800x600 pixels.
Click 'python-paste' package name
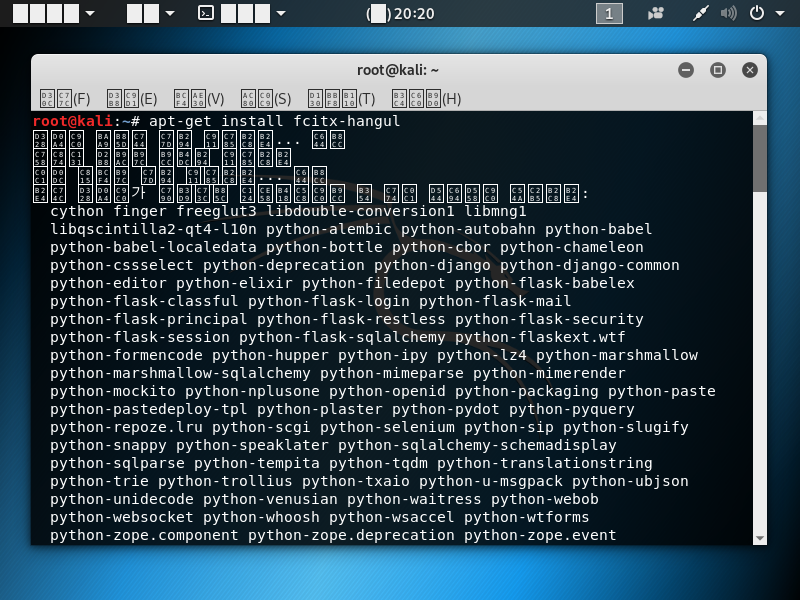[x=662, y=391]
